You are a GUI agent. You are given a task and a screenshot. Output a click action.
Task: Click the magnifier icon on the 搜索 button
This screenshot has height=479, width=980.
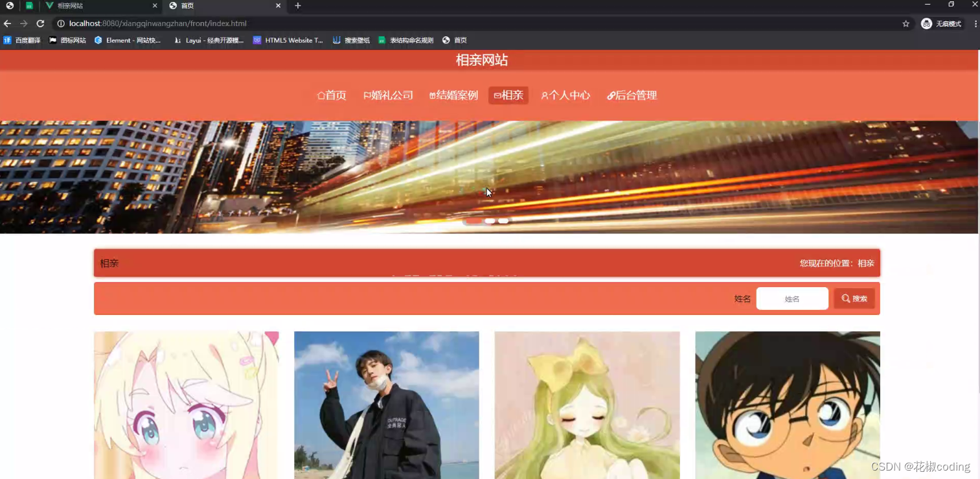click(846, 298)
